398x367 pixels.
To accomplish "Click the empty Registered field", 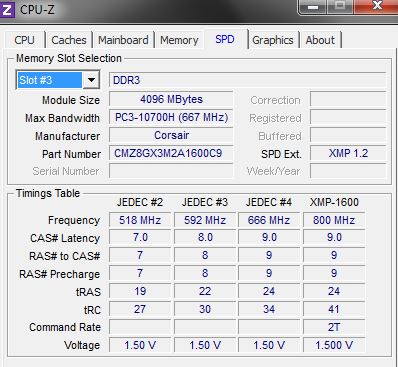I will 348,117.
